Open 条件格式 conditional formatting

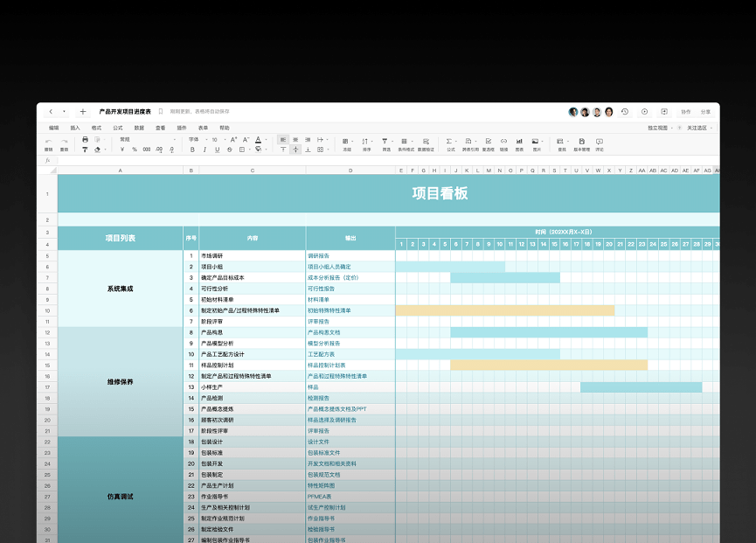tap(406, 144)
